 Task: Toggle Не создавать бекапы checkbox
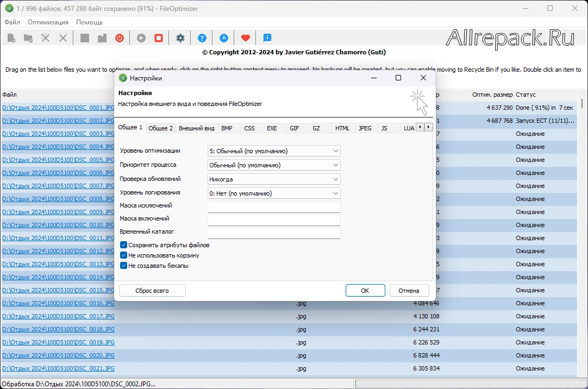tap(123, 266)
